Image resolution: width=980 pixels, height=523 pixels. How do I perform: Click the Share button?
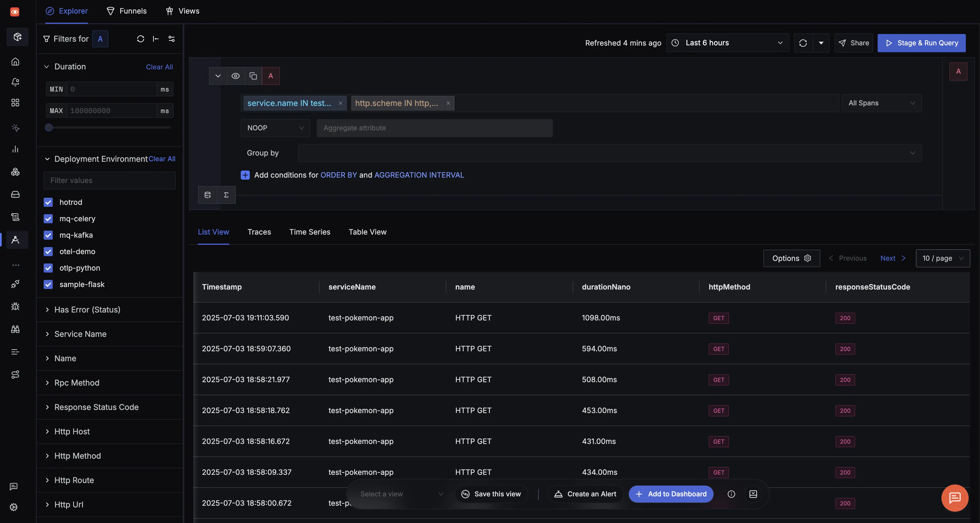[854, 43]
